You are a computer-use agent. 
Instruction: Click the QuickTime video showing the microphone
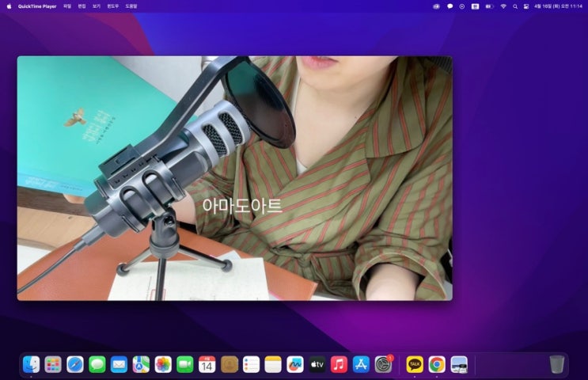tap(235, 178)
